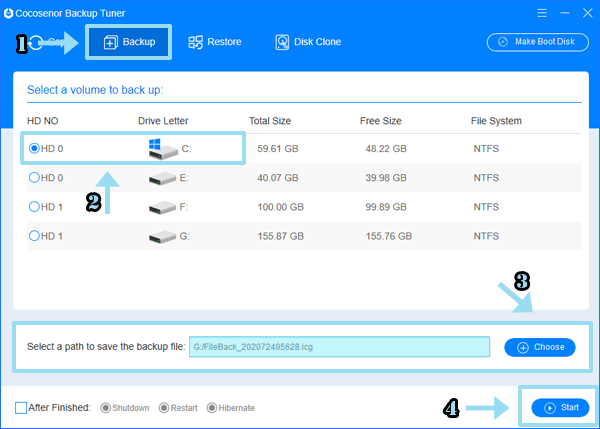Click the Total Size column header
This screenshot has width=600, height=429.
pyautogui.click(x=270, y=121)
